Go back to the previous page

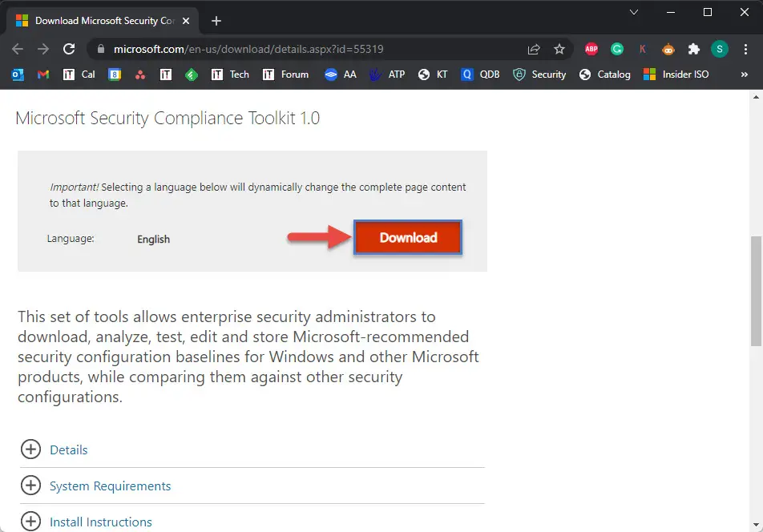coord(18,49)
